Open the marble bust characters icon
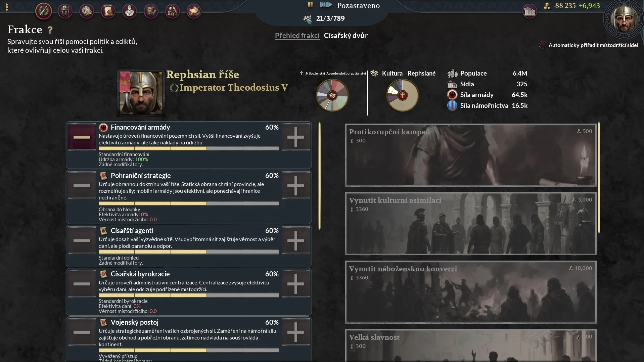The width and height of the screenshot is (644, 362). [130, 11]
